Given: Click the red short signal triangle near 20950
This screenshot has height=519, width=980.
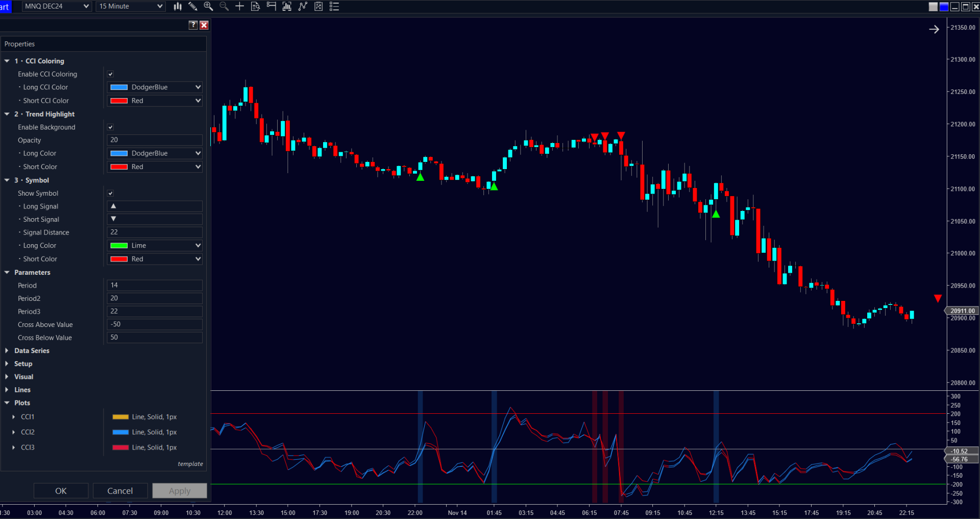Looking at the screenshot, I should click(938, 298).
